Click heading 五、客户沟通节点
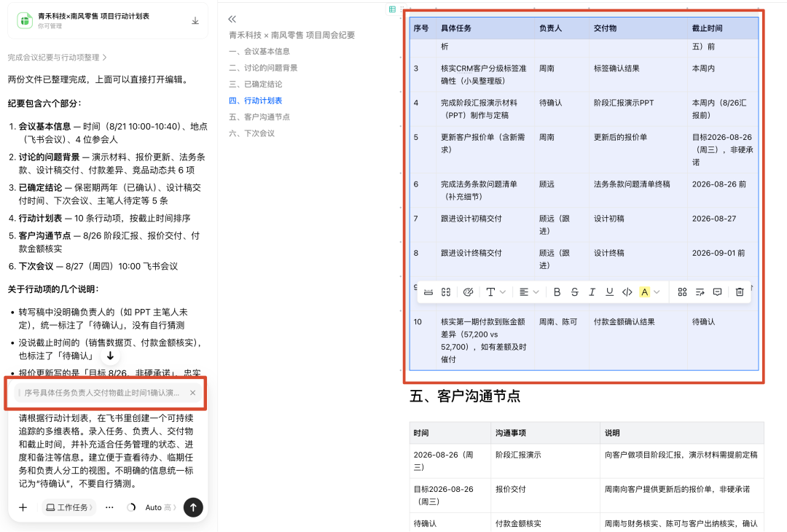Viewport: 787px width, 532px height. pos(465,396)
